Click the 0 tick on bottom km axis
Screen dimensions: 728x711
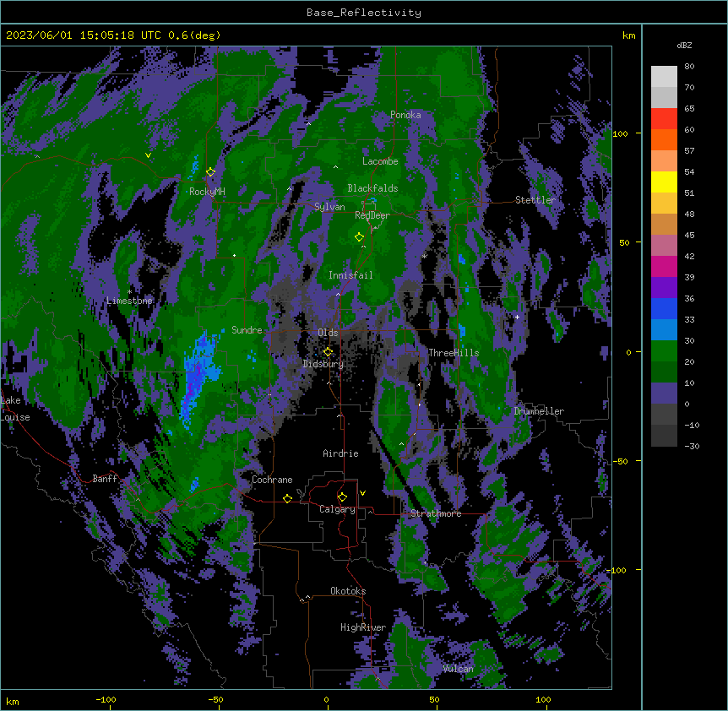coord(326,699)
